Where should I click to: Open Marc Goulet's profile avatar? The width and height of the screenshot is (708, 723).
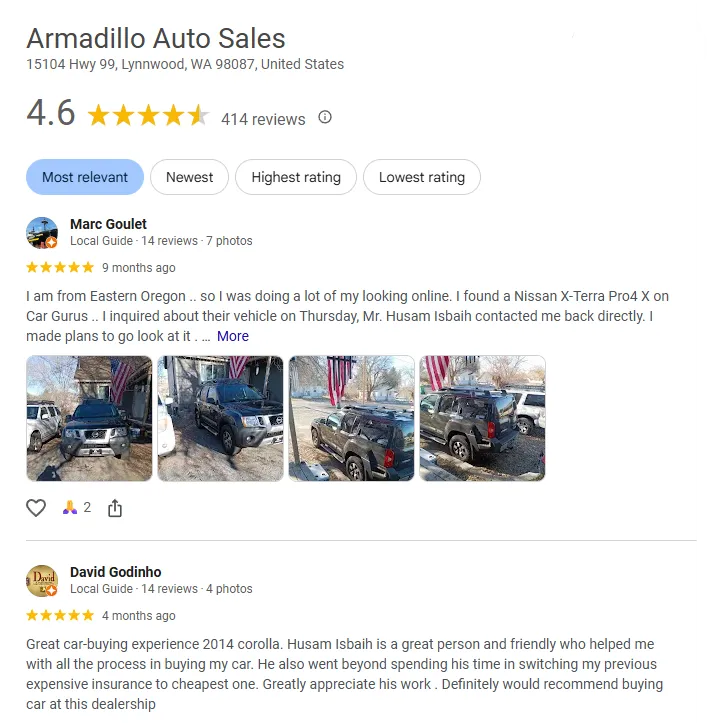pyautogui.click(x=42, y=233)
